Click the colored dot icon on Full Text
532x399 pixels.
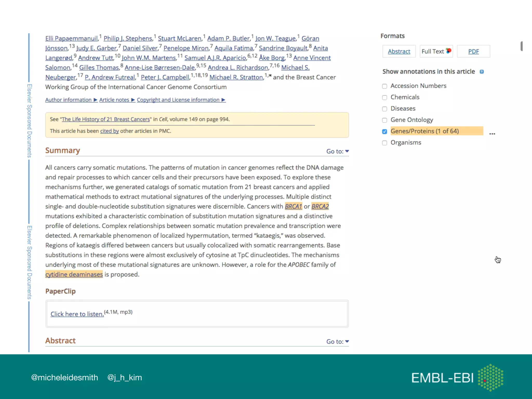449,51
